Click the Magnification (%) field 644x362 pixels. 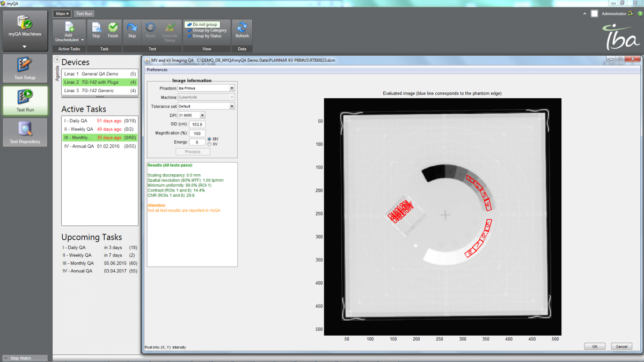pyautogui.click(x=197, y=134)
